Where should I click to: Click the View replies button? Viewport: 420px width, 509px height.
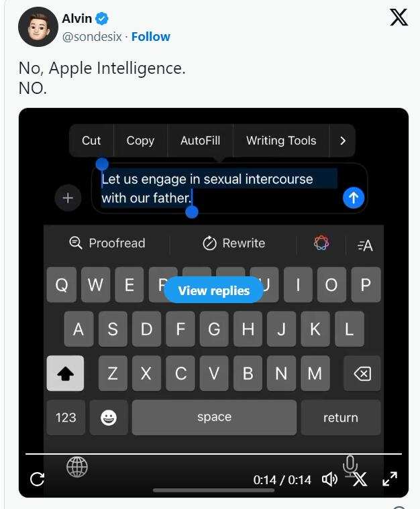[213, 290]
